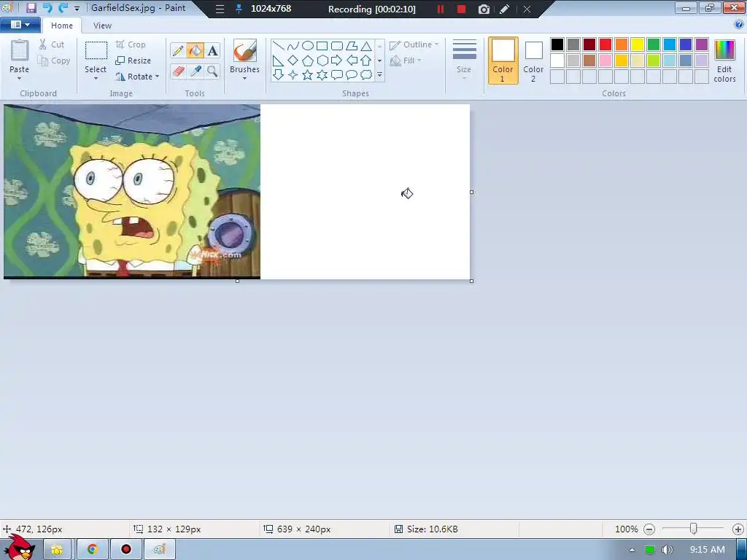Select the Magnifier tool
Image resolution: width=747 pixels, height=560 pixels.
[212, 71]
